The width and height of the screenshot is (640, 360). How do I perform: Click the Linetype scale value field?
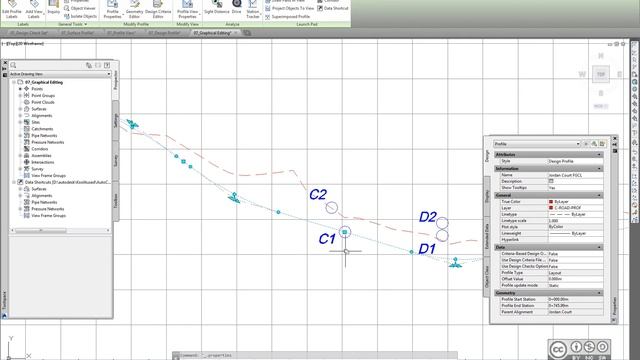575,220
